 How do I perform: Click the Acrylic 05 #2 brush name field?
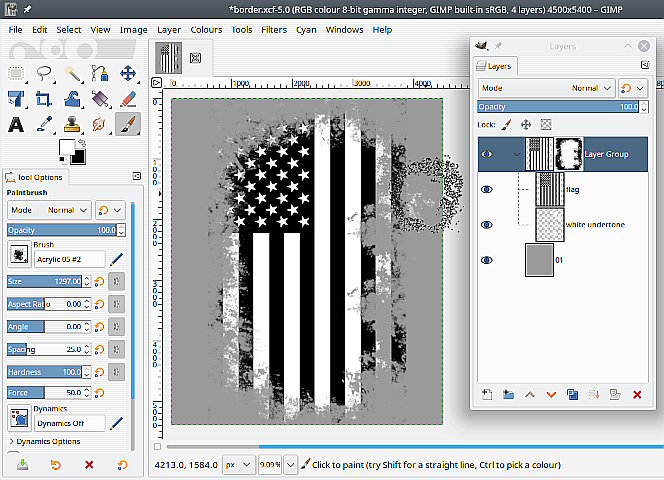(70, 259)
